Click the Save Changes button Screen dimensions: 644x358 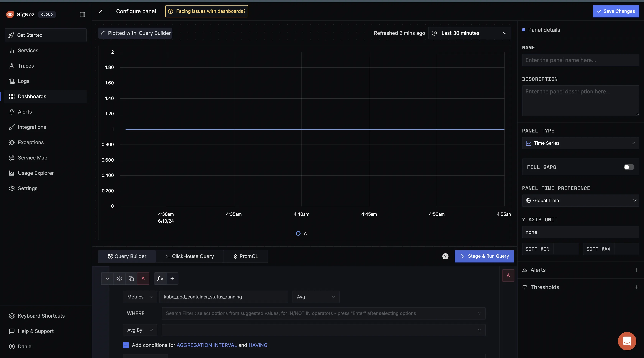[x=616, y=11]
